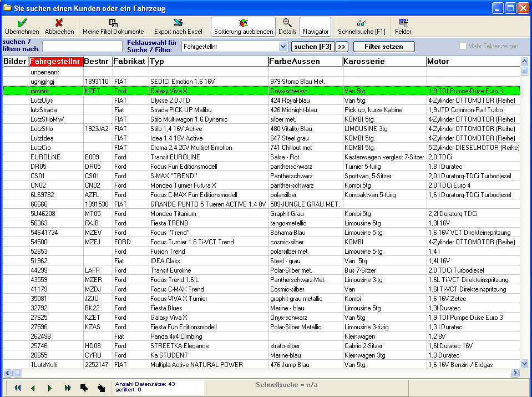Click the black up-left arrow navigation icon
Viewport: 532px width, 397px height.
(84, 388)
